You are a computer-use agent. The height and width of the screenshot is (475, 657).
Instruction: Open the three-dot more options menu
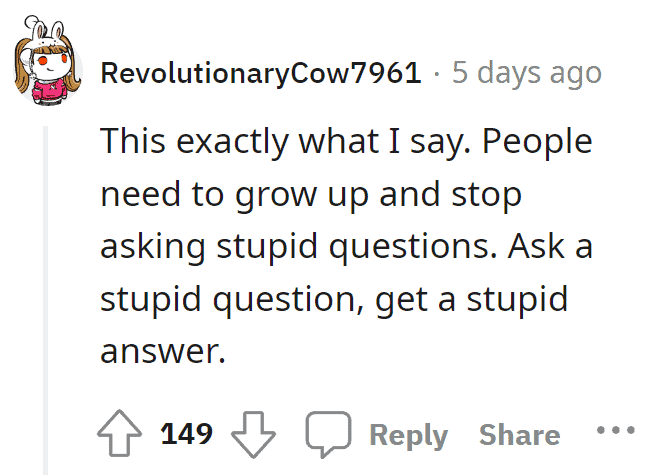616,430
